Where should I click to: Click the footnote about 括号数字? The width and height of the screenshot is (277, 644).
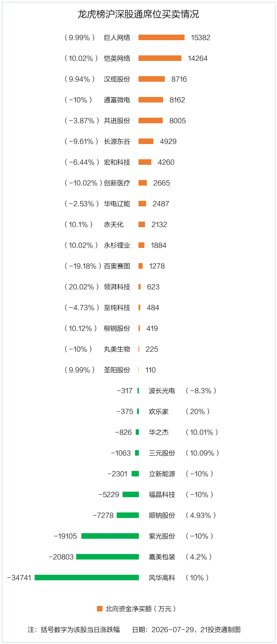(74, 629)
